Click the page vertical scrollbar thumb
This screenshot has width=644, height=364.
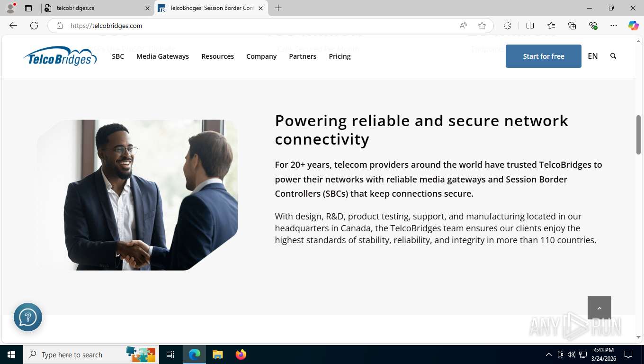[638, 135]
